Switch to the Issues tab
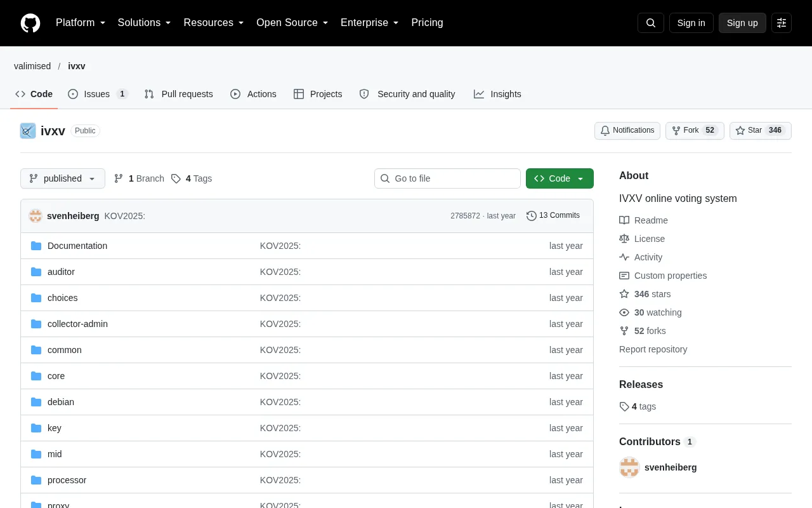 [x=98, y=94]
